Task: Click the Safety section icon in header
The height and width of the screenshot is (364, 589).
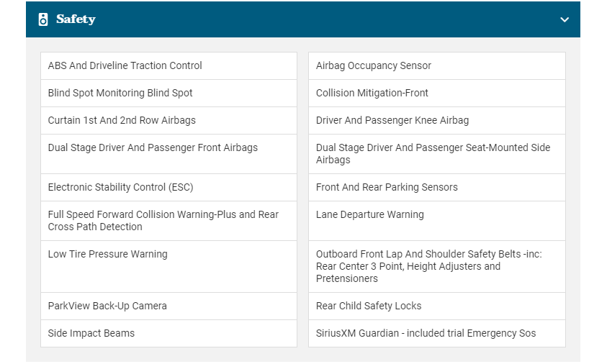Action: (42, 19)
